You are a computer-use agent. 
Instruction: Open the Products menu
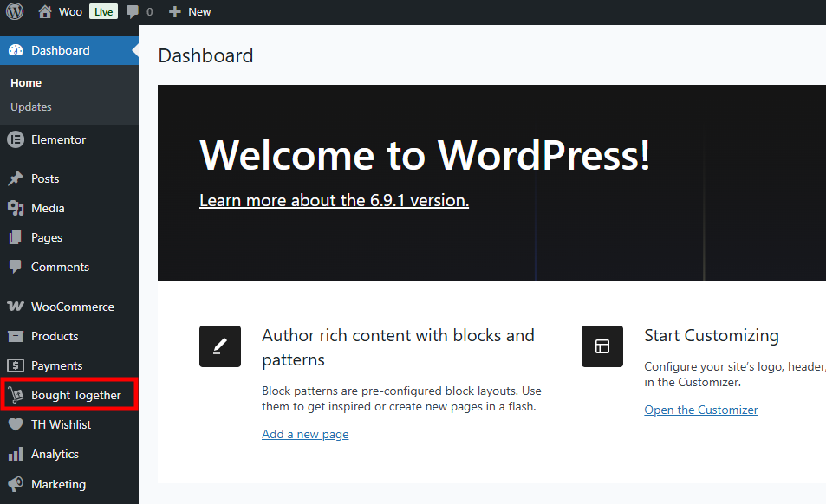55,336
